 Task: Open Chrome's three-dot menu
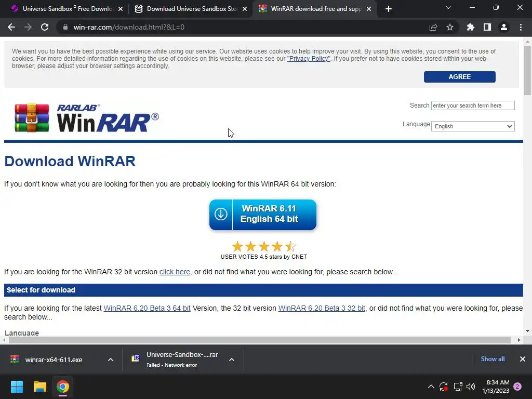[x=521, y=27]
